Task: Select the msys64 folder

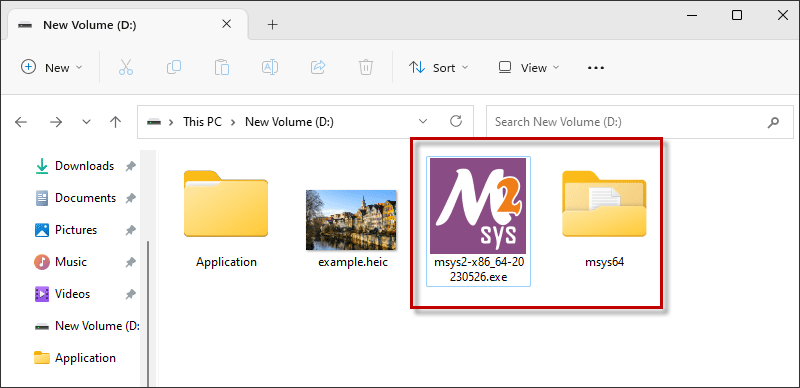Action: point(605,220)
